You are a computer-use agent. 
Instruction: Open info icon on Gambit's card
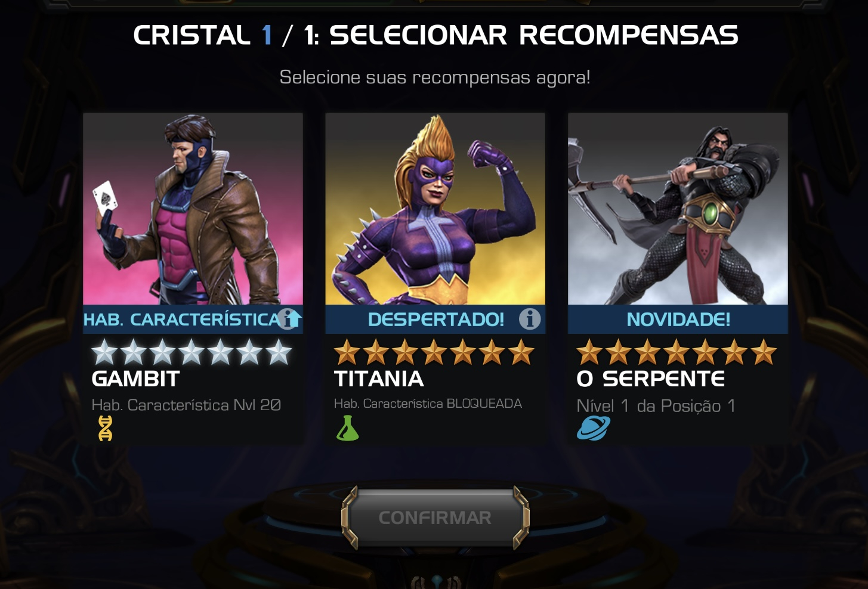point(289,319)
